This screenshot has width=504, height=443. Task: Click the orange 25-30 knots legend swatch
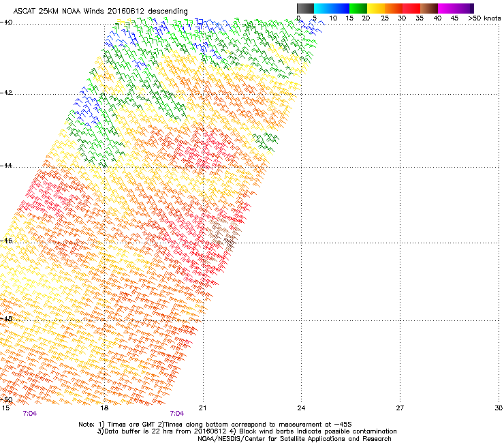394,8
